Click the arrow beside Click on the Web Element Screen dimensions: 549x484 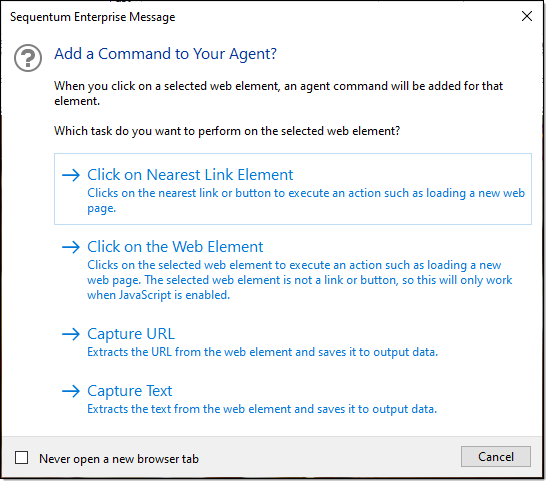pyautogui.click(x=71, y=247)
